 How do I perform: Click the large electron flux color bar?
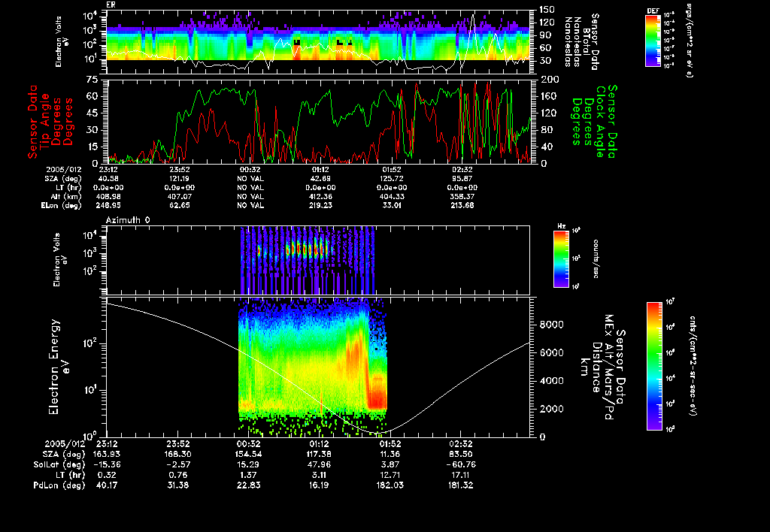(654, 366)
